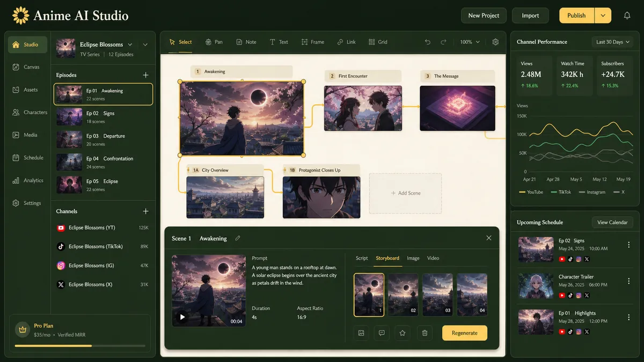Toggle TikTok series in chart legend
This screenshot has width=644, height=362.
(x=561, y=192)
